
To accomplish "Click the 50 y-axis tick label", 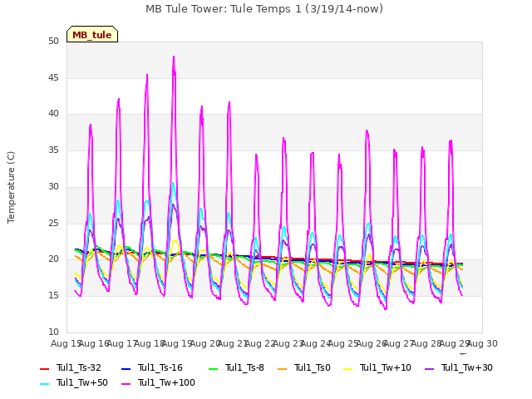I will click(53, 42).
